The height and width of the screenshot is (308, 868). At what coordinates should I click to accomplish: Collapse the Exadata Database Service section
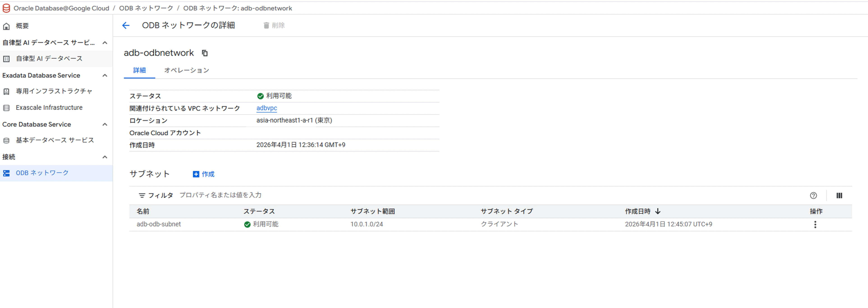tap(105, 75)
